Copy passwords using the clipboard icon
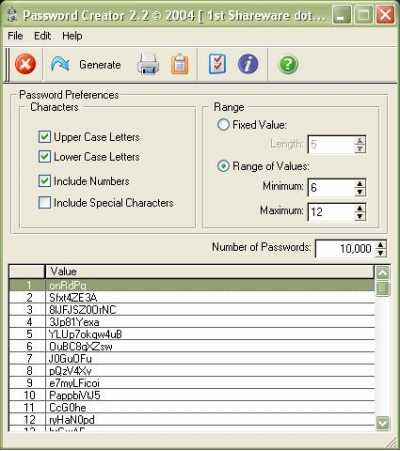The width and height of the screenshot is (400, 451). click(180, 64)
